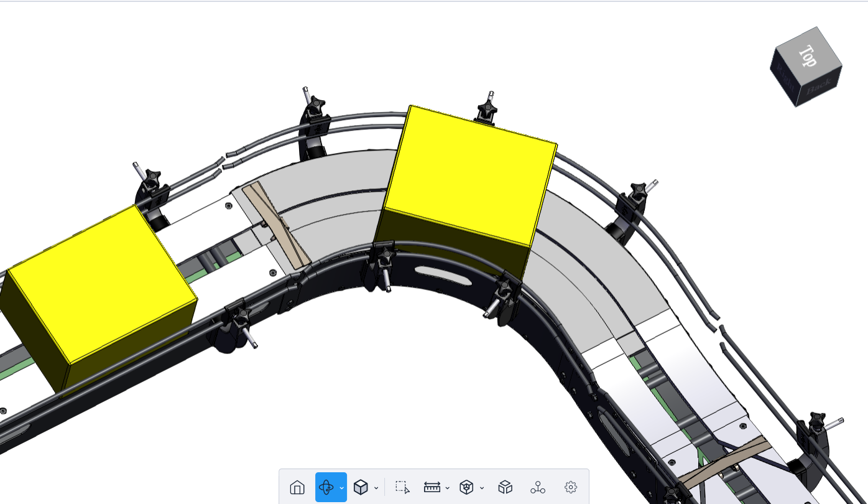
Task: Click the solid cube display style icon
Action: point(361,487)
